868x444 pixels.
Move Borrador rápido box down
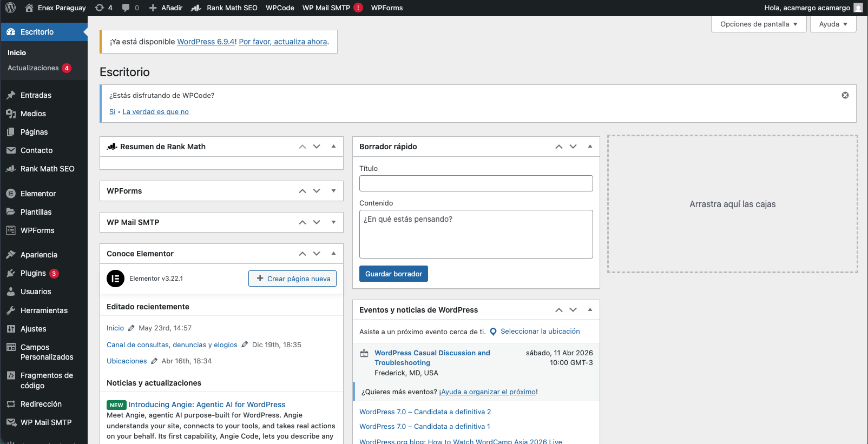pyautogui.click(x=573, y=147)
